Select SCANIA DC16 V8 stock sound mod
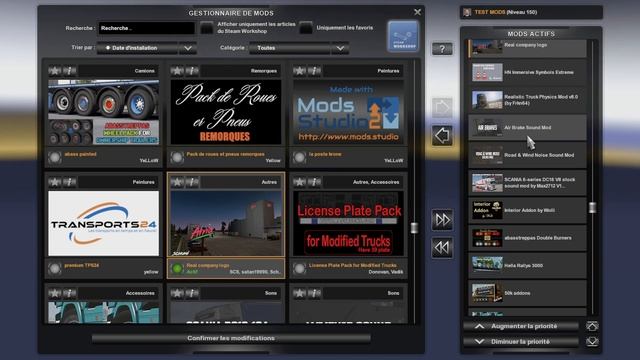 pos(527,183)
